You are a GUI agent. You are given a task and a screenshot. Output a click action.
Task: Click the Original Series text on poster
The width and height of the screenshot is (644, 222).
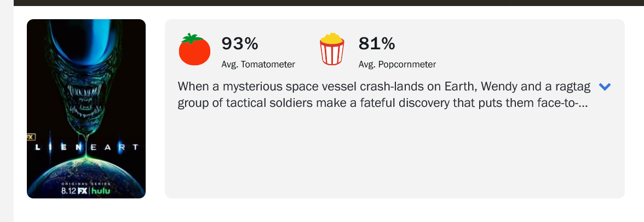86,183
